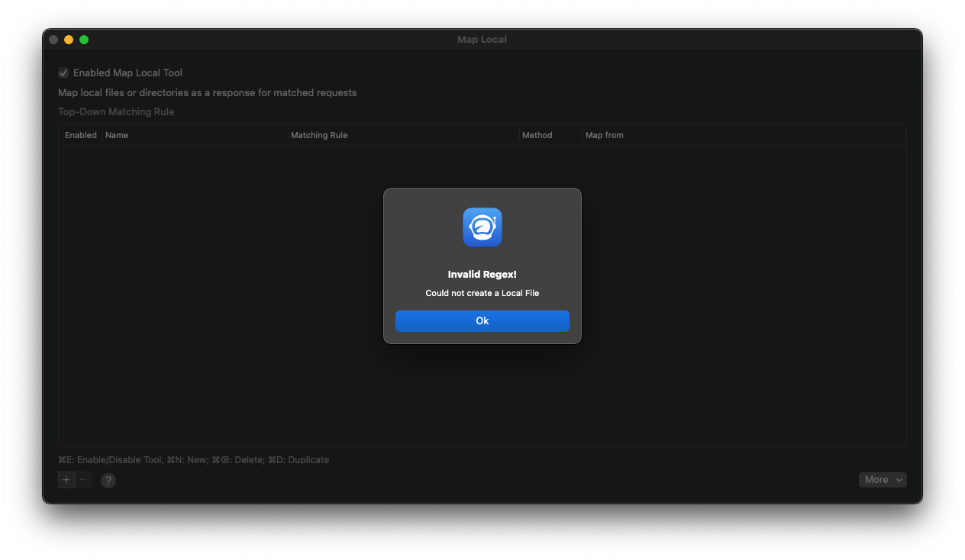Sort by the Method column header
This screenshot has height=560, width=965.
[551, 135]
